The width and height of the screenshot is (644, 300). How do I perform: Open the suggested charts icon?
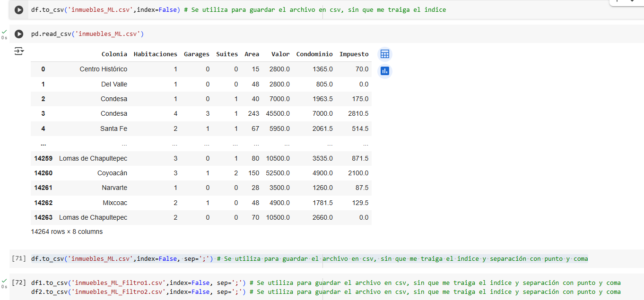point(385,71)
